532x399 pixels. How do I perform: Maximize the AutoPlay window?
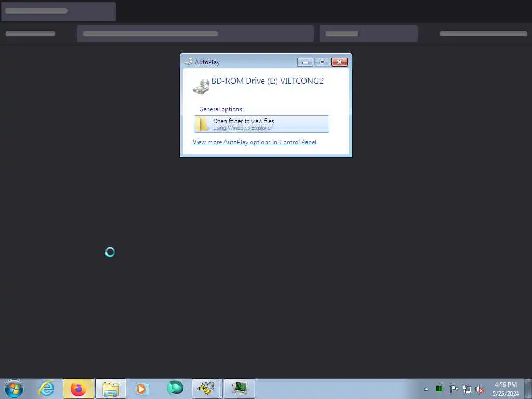point(322,62)
